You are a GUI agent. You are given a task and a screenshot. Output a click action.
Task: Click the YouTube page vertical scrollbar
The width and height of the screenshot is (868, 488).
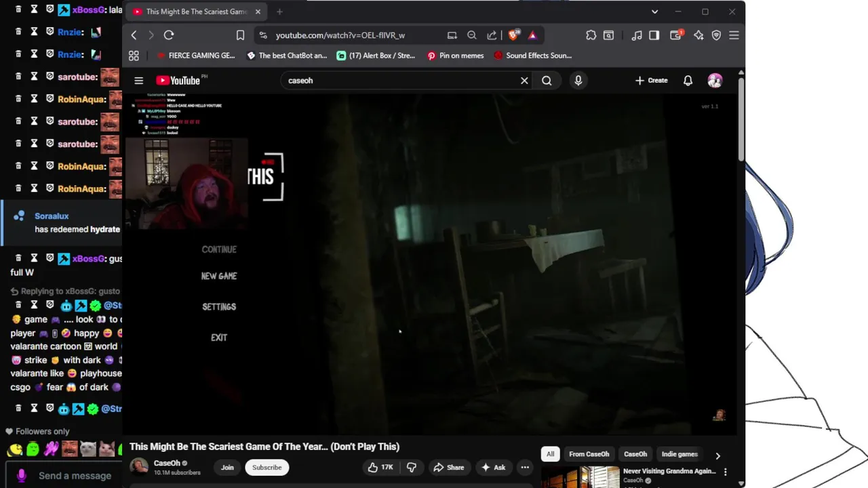[x=741, y=119]
